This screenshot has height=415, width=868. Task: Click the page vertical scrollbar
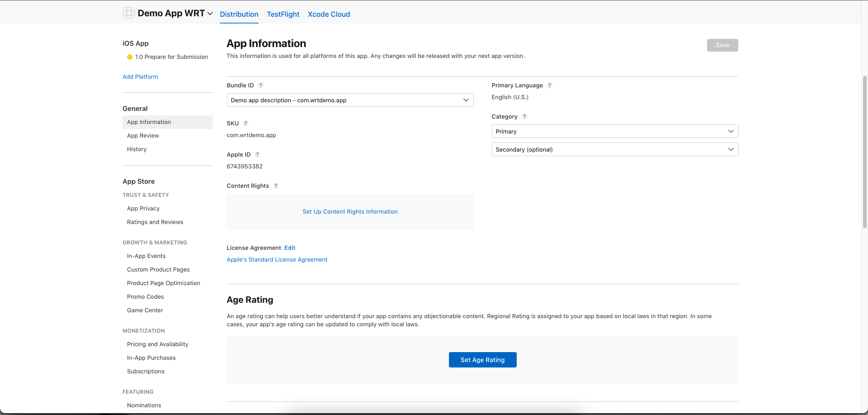click(x=865, y=152)
